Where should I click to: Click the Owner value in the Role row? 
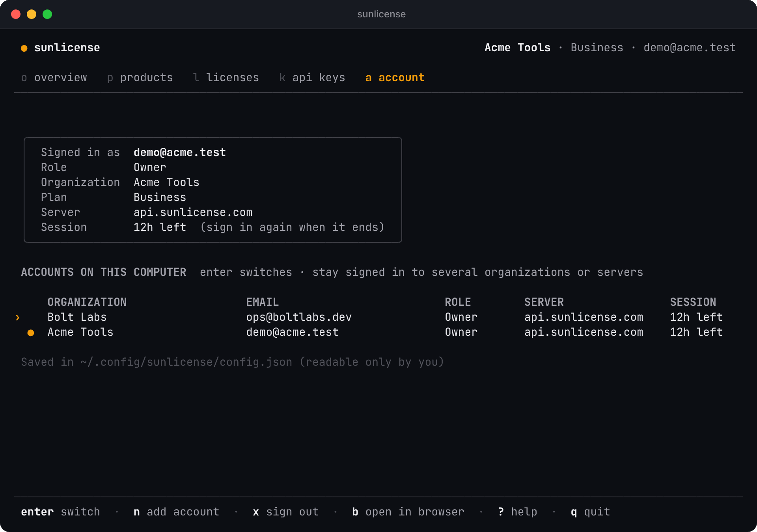(x=150, y=167)
